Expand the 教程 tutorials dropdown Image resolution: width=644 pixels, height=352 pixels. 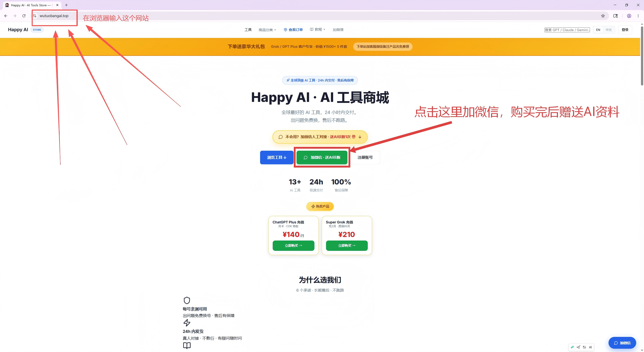(x=317, y=30)
